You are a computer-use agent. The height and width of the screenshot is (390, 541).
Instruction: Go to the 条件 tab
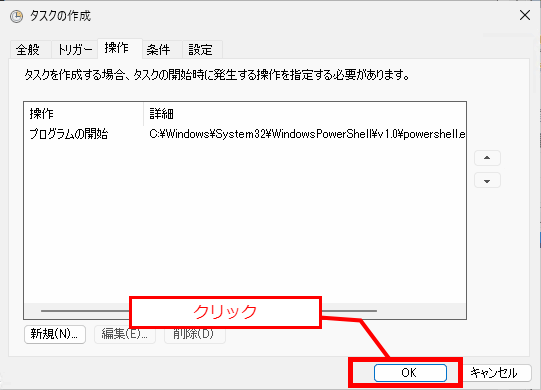coord(158,50)
